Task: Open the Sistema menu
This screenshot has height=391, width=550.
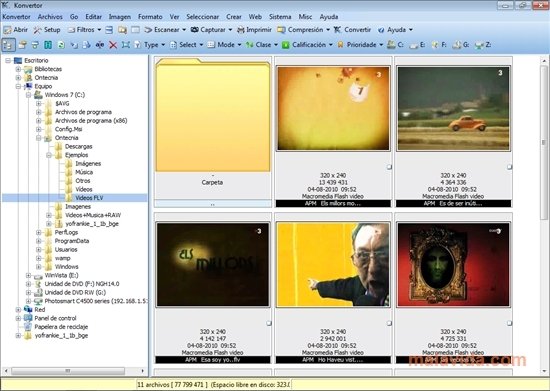Action: [x=280, y=17]
